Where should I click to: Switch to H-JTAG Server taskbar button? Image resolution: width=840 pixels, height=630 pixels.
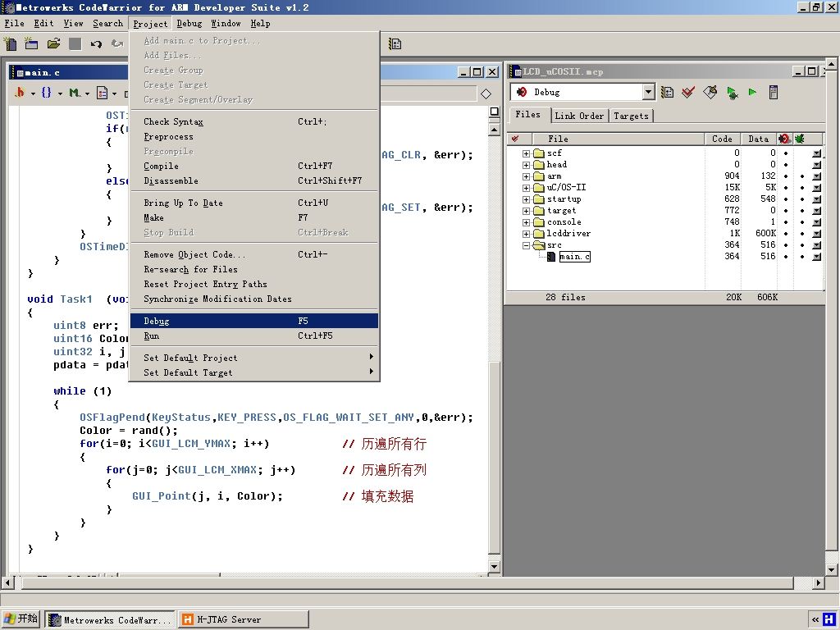[243, 619]
